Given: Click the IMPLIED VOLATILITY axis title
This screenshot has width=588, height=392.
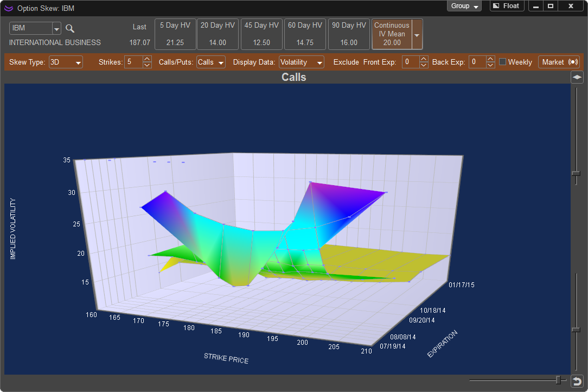Looking at the screenshot, I should [13, 229].
